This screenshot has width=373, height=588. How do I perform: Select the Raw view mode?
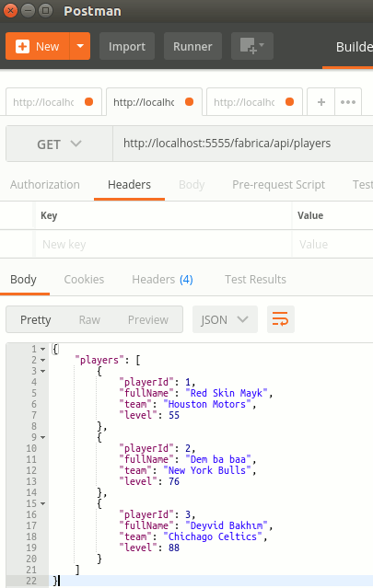89,320
